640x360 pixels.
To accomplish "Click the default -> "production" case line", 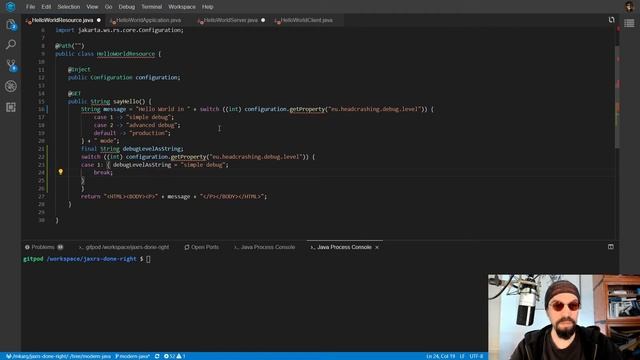I will pos(132,133).
